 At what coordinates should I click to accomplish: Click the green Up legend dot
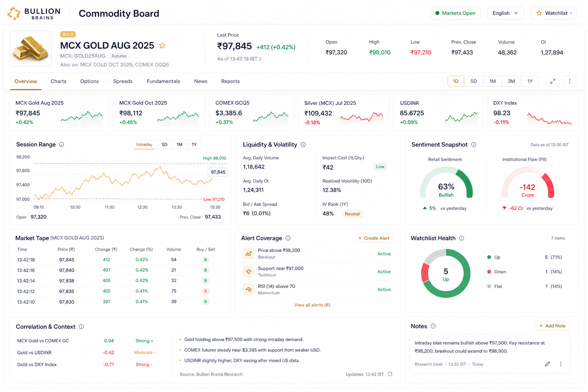tap(489, 257)
